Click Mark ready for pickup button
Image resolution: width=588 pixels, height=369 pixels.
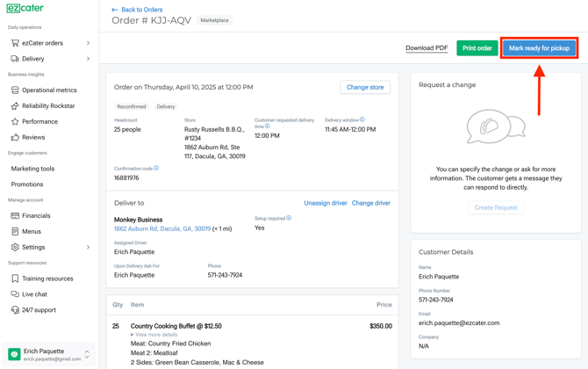coord(539,48)
